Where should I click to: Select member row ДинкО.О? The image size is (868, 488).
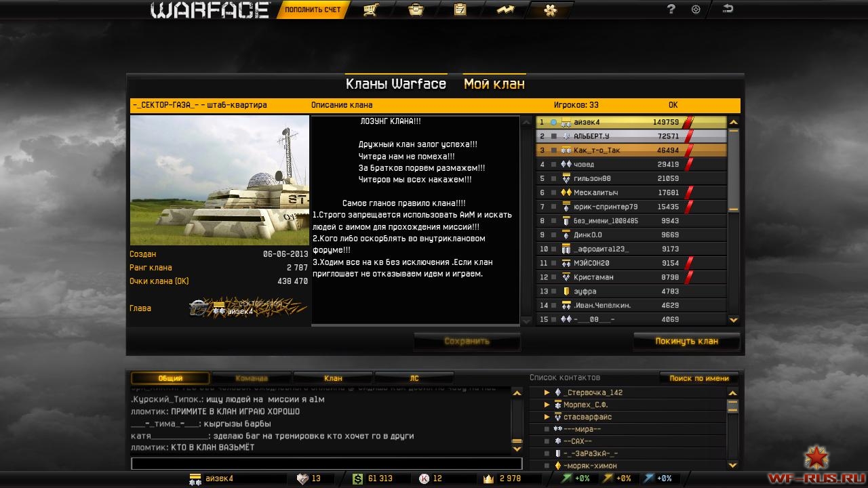tap(631, 235)
